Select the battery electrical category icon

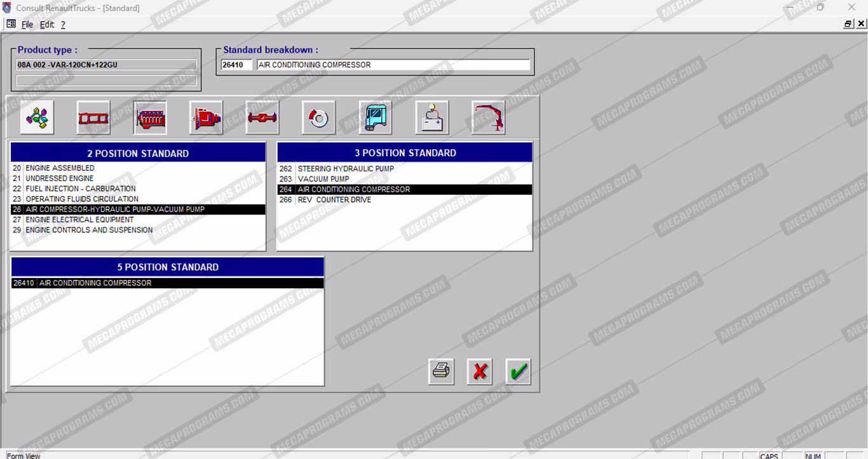431,117
